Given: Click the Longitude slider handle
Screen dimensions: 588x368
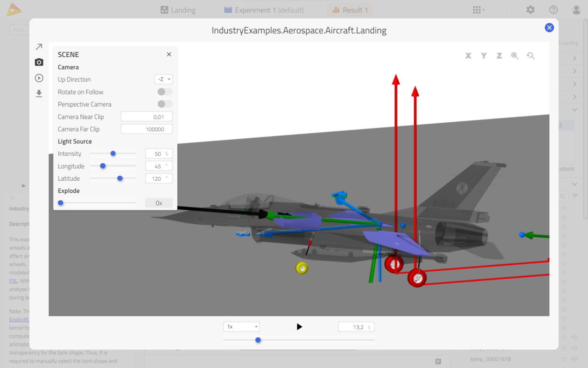Looking at the screenshot, I should [103, 166].
